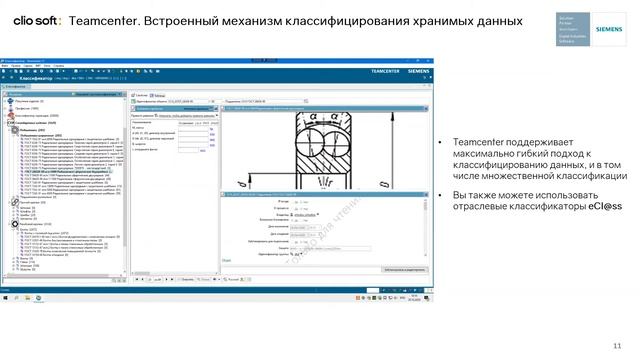Screen dimensions: 640x360
Task: Select highlighted ГОСТ 28428-90 row in tree
Action: [x=66, y=172]
